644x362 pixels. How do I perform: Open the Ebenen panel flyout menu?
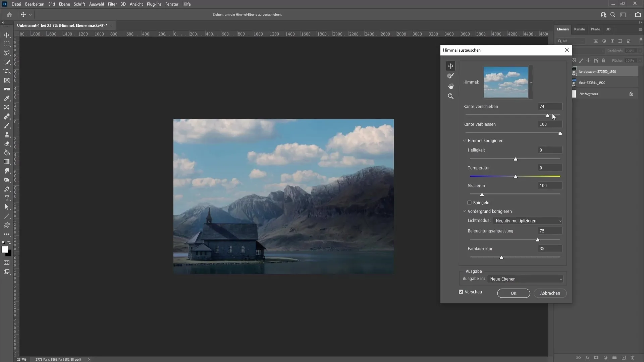coord(640,29)
